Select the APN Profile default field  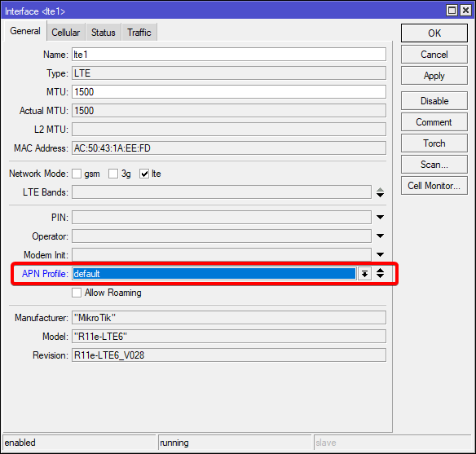[214, 274]
